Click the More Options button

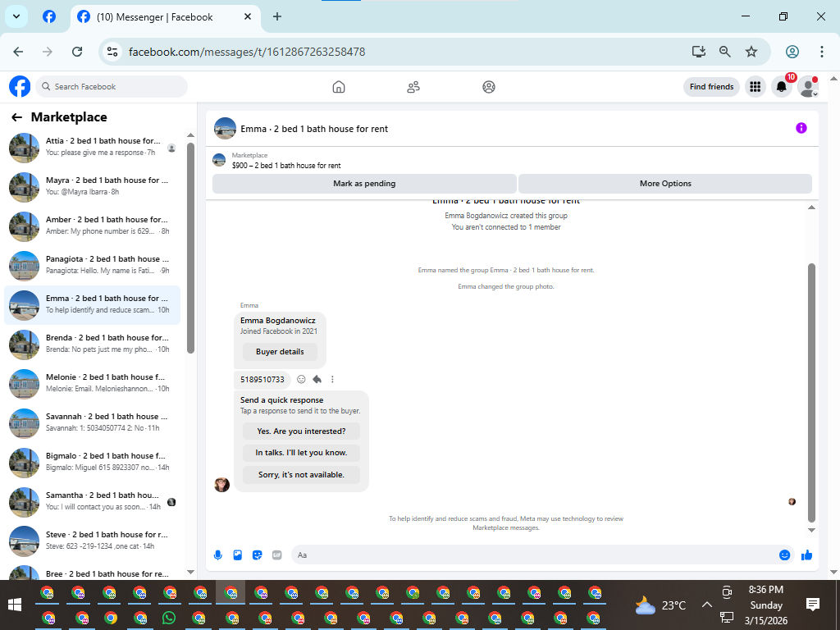(665, 183)
